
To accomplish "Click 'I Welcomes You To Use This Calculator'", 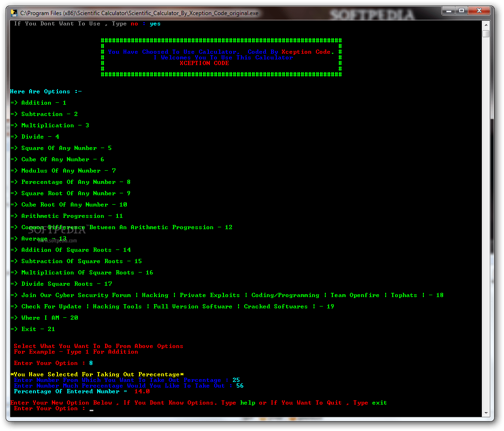I will (x=223, y=58).
